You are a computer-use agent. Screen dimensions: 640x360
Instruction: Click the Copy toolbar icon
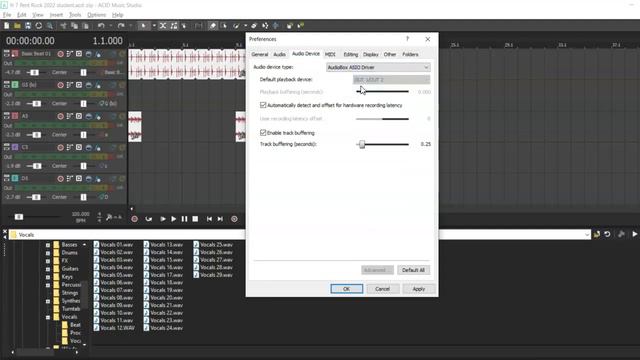pos(74,26)
